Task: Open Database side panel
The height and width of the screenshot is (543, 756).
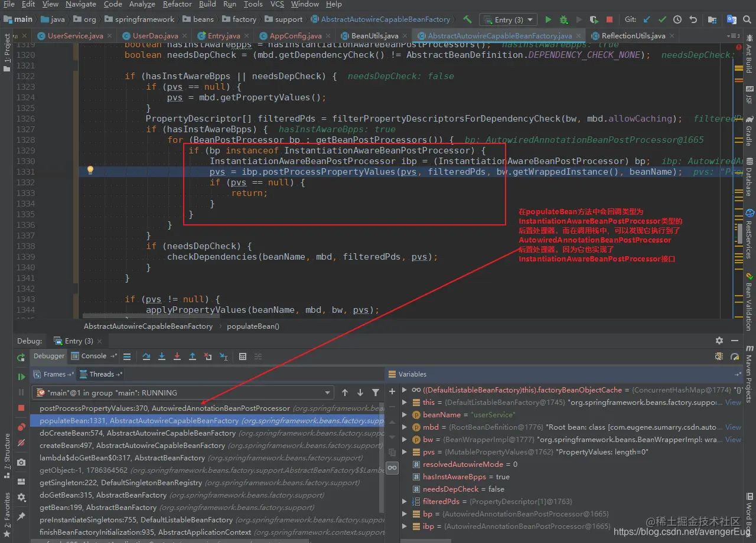Action: pyautogui.click(x=749, y=176)
